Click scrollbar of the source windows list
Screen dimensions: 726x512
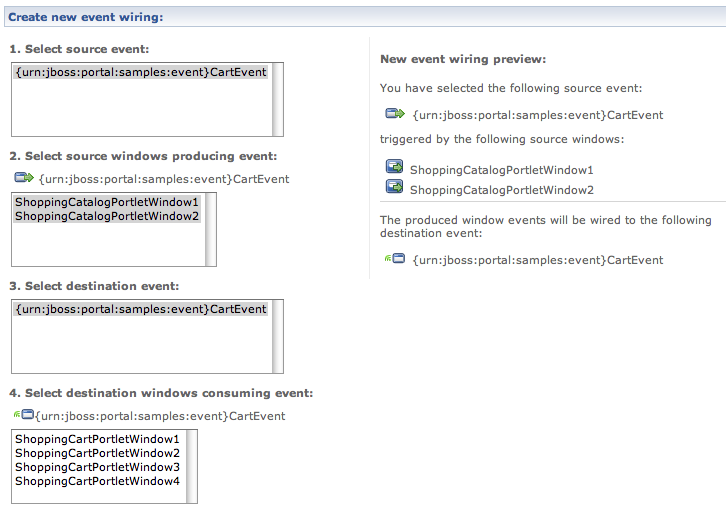click(x=211, y=229)
